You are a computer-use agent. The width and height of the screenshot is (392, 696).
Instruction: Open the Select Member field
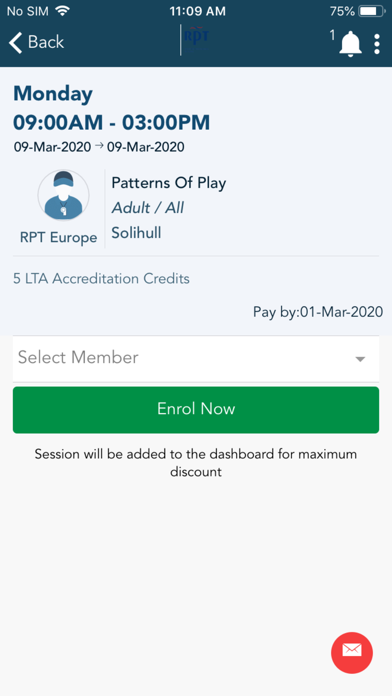point(196,358)
